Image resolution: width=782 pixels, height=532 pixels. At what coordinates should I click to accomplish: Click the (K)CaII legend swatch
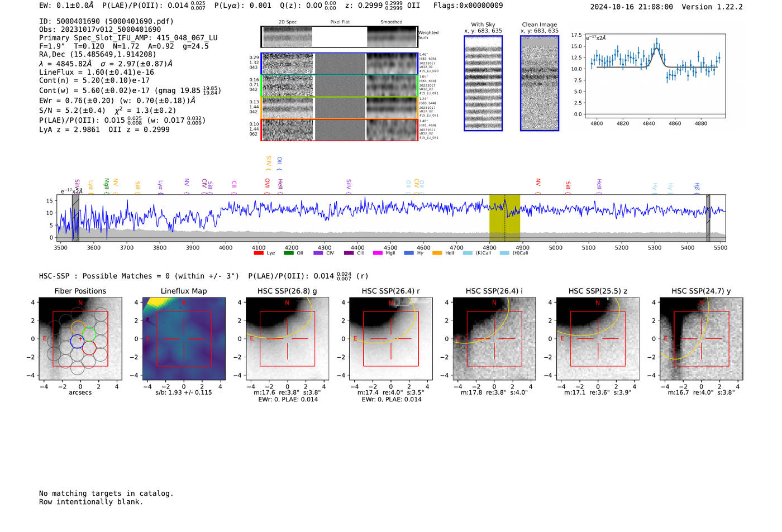click(468, 253)
